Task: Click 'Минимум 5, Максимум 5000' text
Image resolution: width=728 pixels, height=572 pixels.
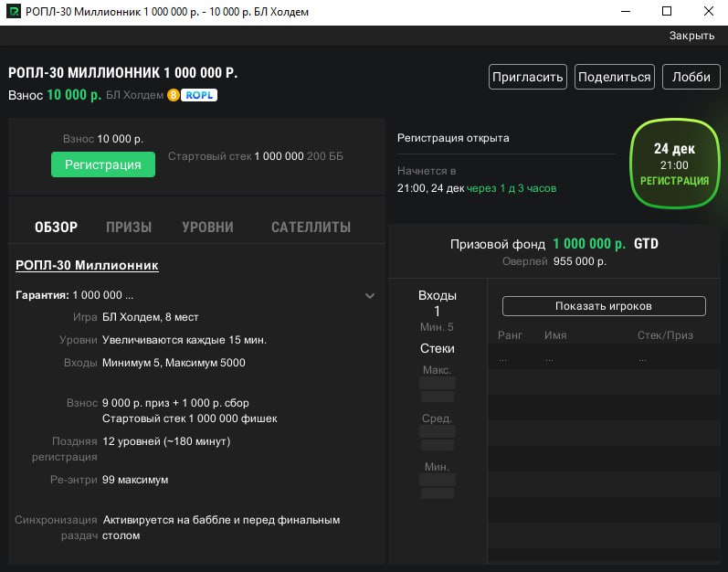Action: tap(174, 363)
